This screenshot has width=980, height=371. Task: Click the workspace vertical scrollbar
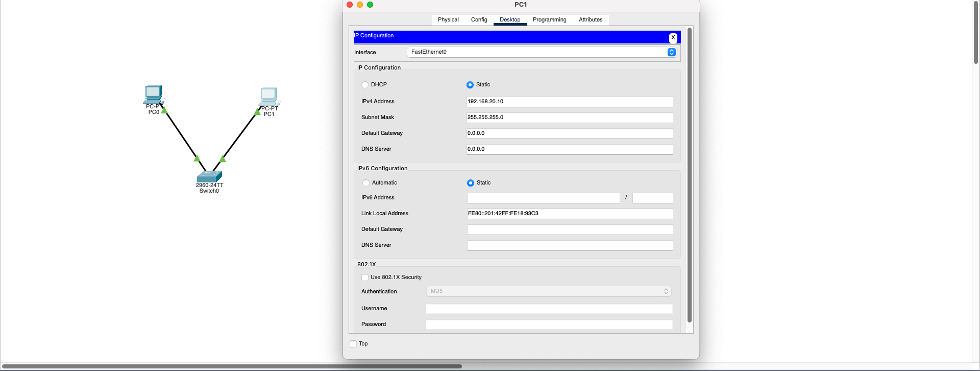[x=976, y=32]
